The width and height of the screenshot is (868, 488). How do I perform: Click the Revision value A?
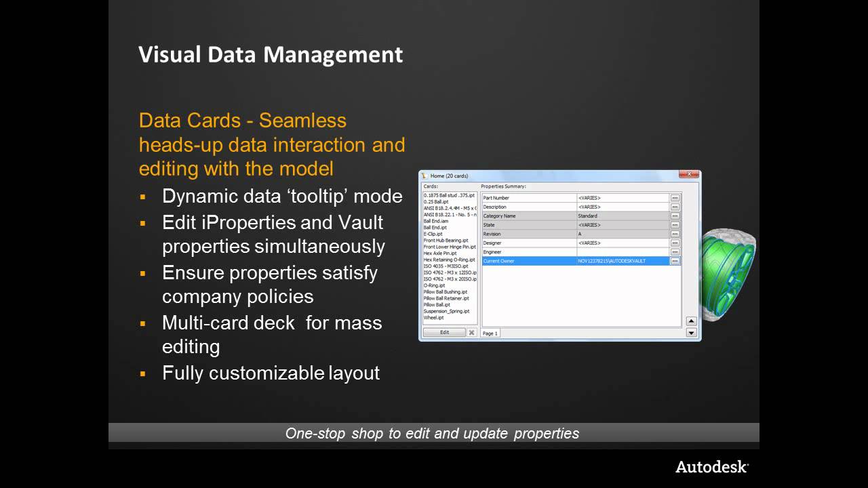click(x=623, y=234)
